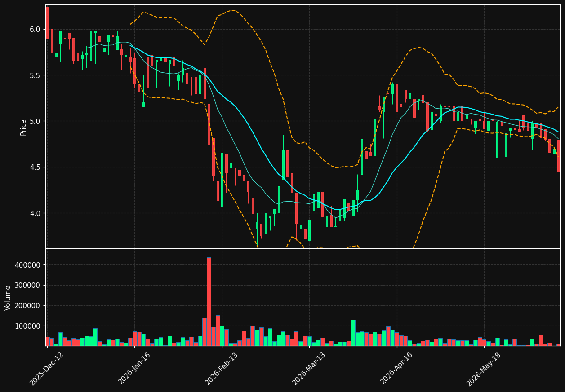Click the 4.5 price axis label
The image size is (565, 392).
tap(36, 167)
